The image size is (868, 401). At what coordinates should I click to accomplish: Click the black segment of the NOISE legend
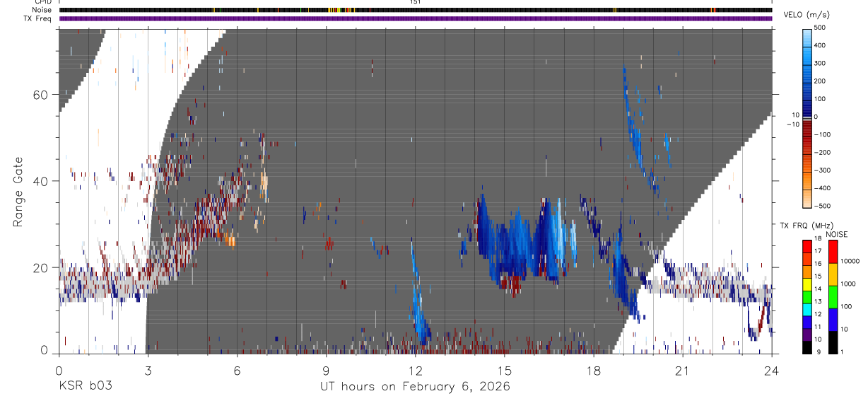(833, 342)
